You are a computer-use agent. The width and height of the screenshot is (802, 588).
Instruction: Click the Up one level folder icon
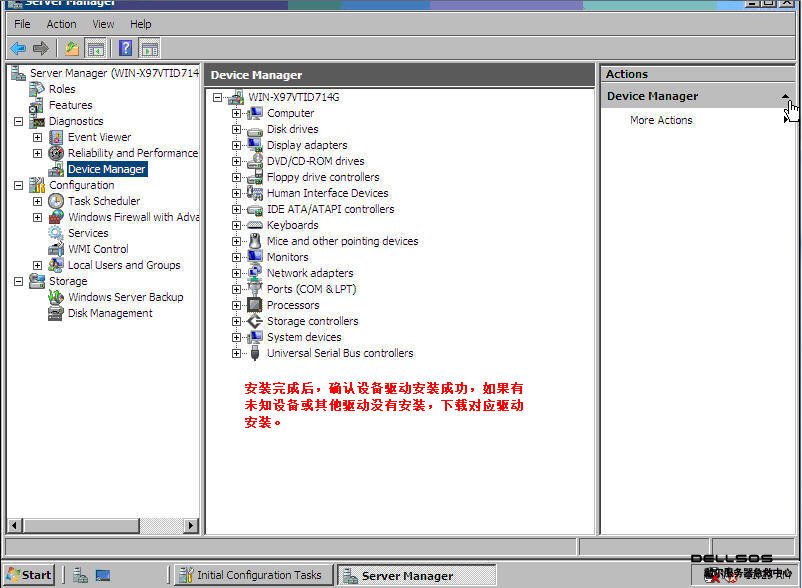point(72,49)
